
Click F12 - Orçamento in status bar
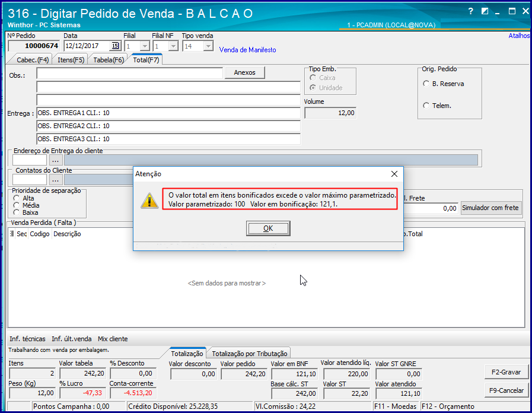point(448,406)
